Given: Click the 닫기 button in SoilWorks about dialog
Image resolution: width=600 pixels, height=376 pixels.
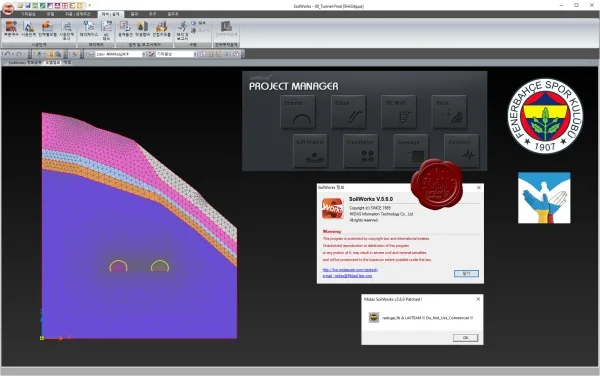Looking at the screenshot, I should [x=466, y=273].
